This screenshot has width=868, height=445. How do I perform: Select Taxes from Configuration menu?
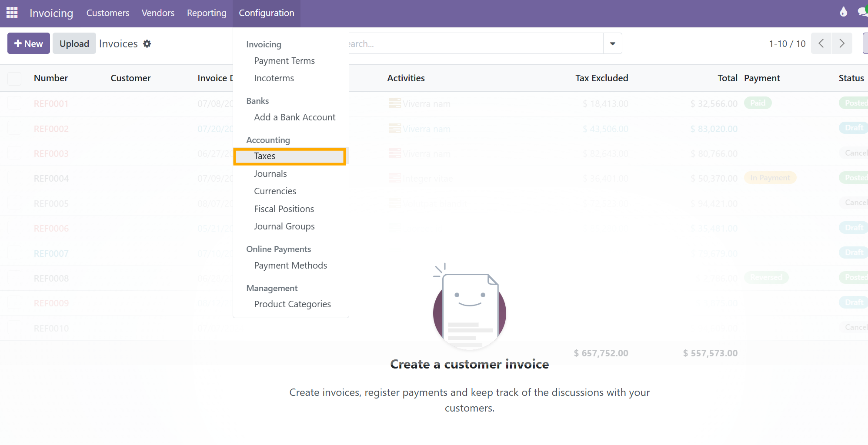pos(265,156)
